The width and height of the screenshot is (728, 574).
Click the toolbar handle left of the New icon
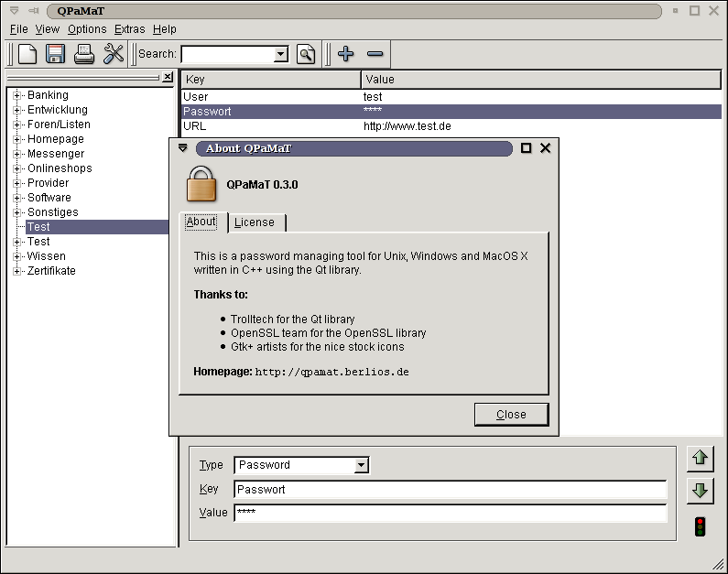pyautogui.click(x=12, y=54)
